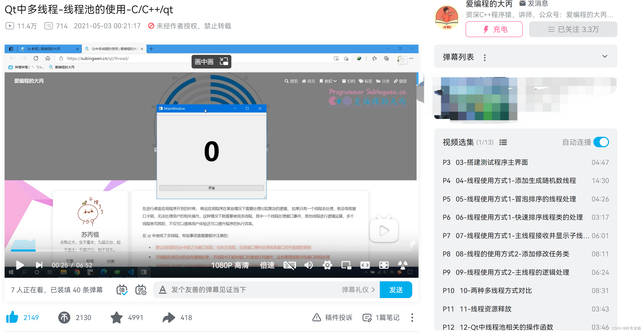This screenshot has width=644, height=332.
Task: Select episode P3 03-搭建测试程序主界面
Action: 526,162
